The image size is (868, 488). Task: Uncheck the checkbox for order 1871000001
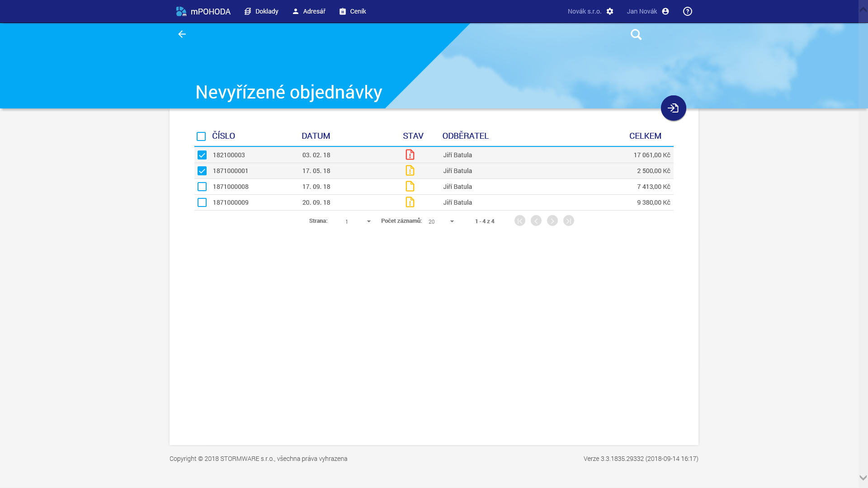pos(202,171)
